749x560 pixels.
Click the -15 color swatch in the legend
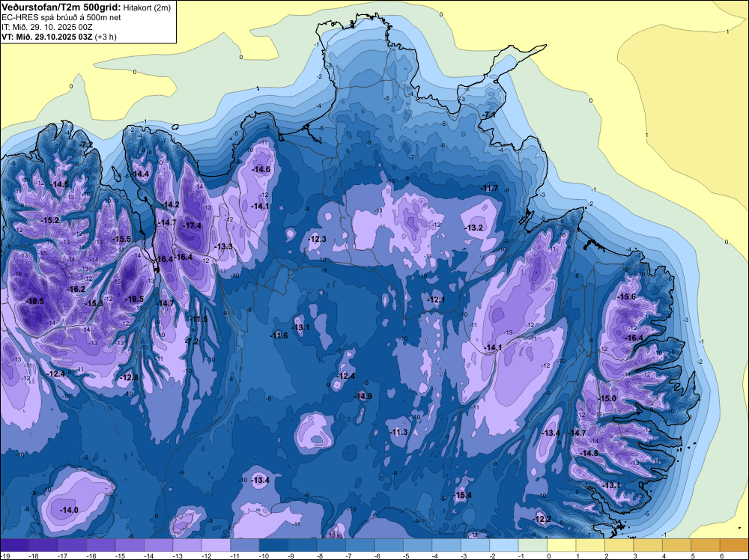click(130, 545)
